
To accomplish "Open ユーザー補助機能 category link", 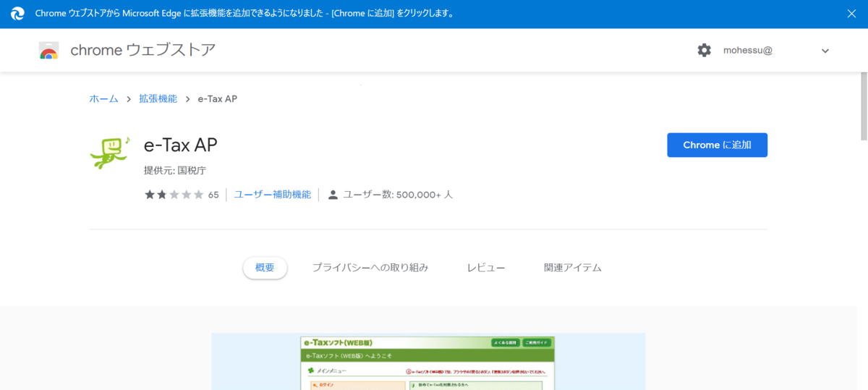I will pyautogui.click(x=272, y=195).
